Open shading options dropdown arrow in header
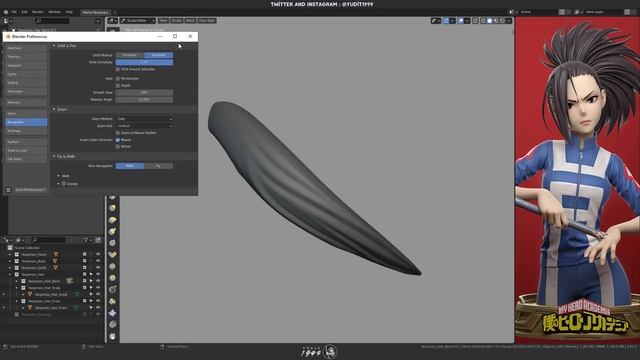 pos(509,20)
